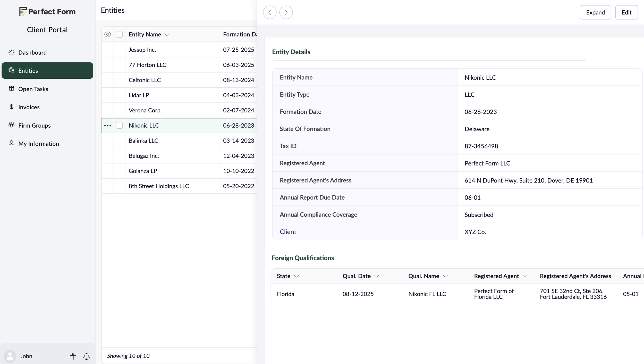Image resolution: width=644 pixels, height=364 pixels.
Task: Open the three-dot menu for Nikonic LLC
Action: [x=107, y=126]
